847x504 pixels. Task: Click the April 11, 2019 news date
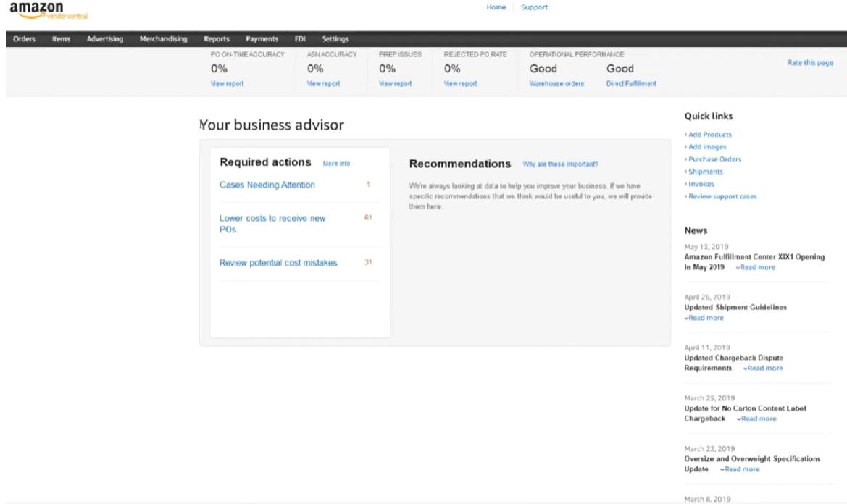(707, 348)
